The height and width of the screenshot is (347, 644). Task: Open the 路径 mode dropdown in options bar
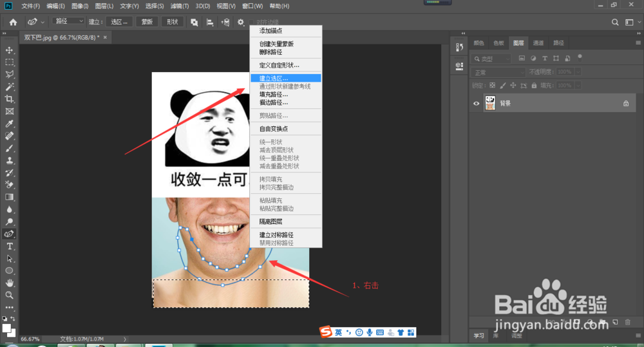[x=69, y=21]
